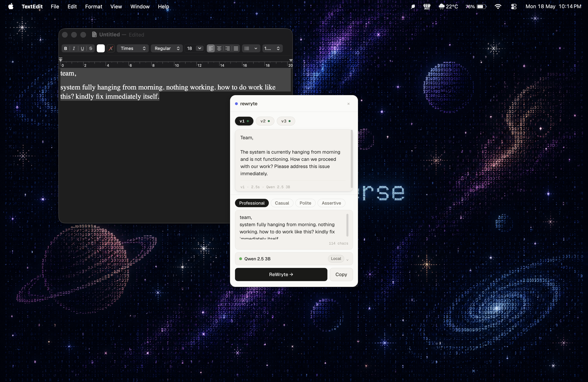This screenshot has height=382, width=588.
Task: Click the ReWryte button
Action: point(281,274)
